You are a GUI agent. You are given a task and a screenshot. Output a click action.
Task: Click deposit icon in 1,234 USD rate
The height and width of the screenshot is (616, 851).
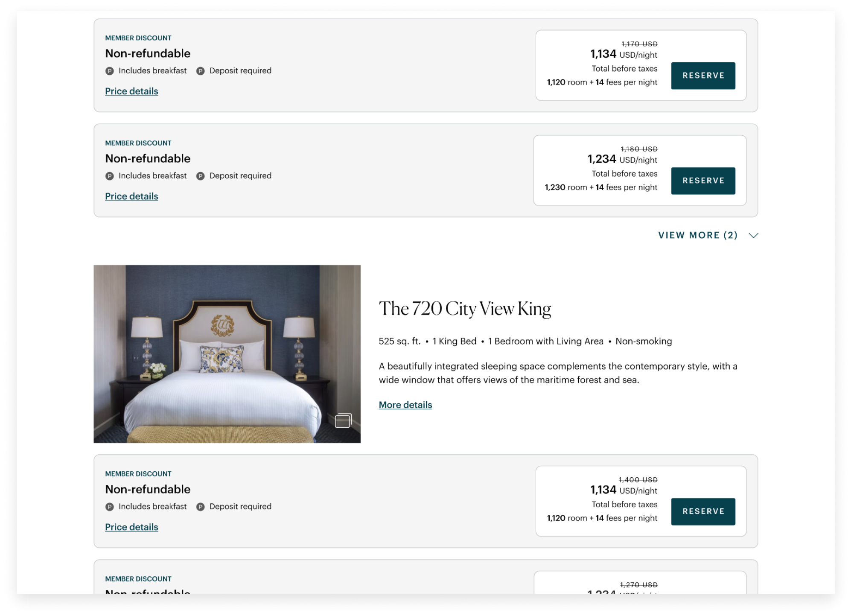200,176
